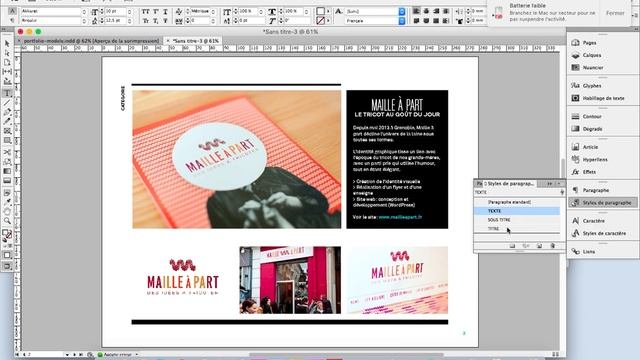Viewport: 640px width, 360px height.
Task: Select the Pencil tool
Action: (7, 121)
